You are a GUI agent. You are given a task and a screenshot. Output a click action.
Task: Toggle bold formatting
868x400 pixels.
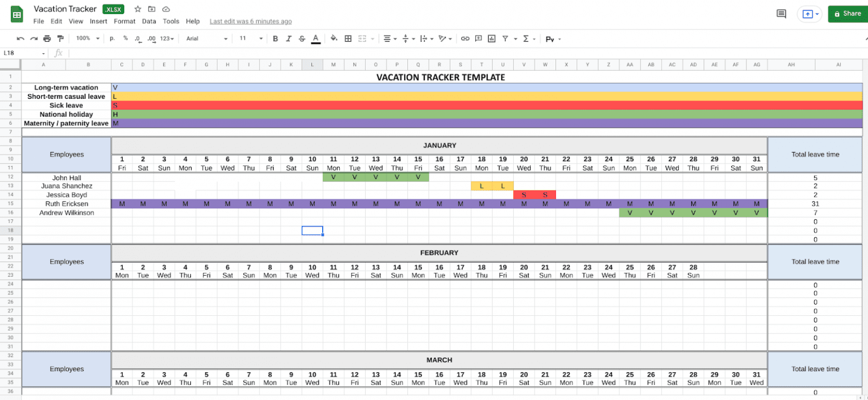point(275,38)
